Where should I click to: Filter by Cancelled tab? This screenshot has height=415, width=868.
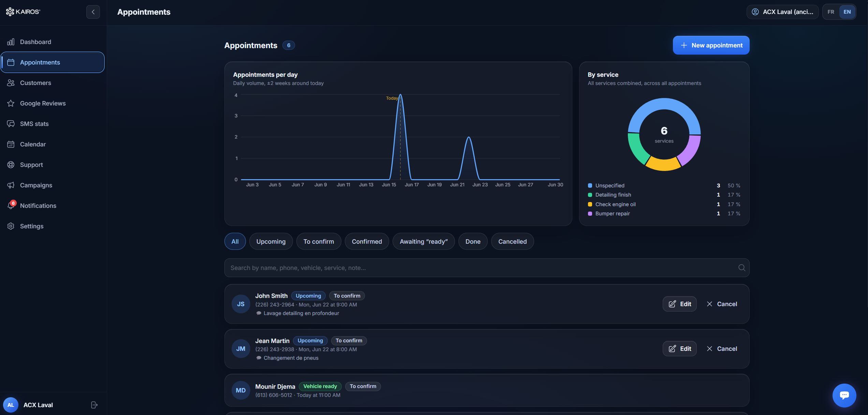tap(512, 242)
